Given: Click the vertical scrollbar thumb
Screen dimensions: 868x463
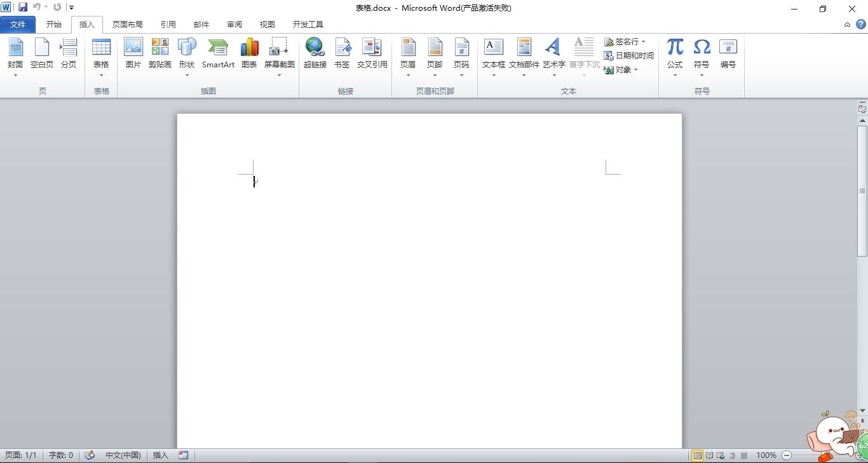Looking at the screenshot, I should click(x=862, y=191).
